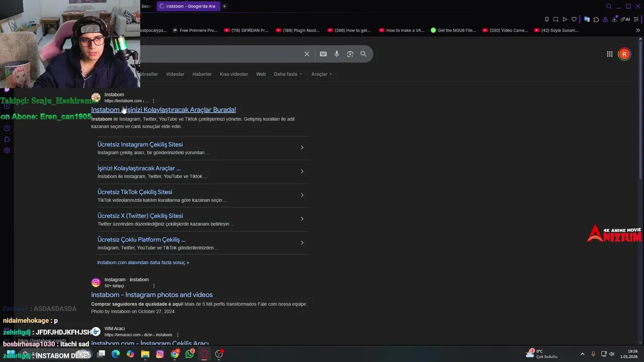This screenshot has width=644, height=362.
Task: Open the three-dot menu for Instabom result
Action: point(153,101)
